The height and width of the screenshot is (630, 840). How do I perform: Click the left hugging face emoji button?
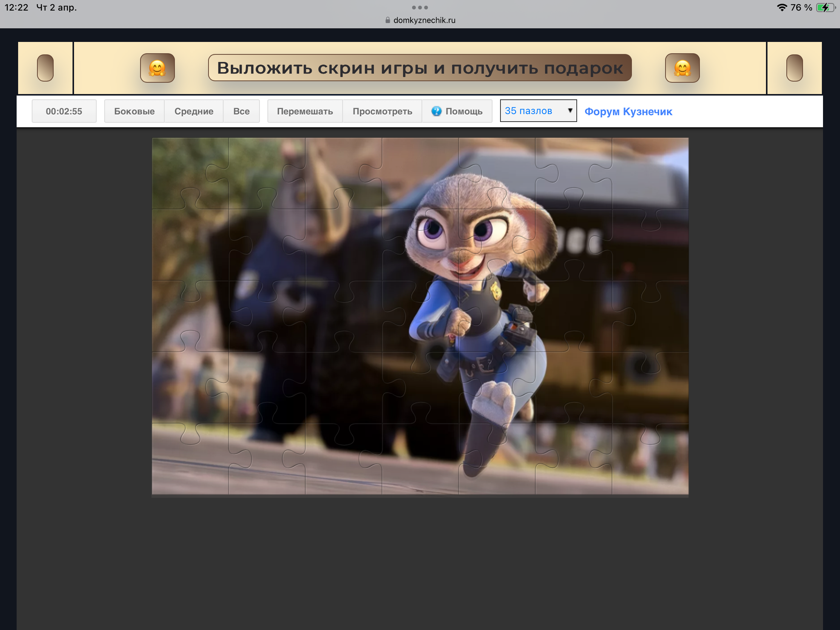pyautogui.click(x=157, y=68)
